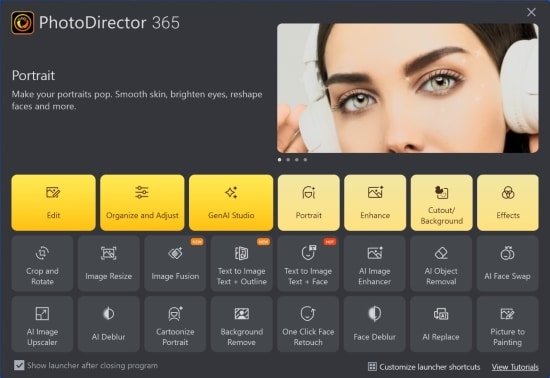
Task: Click the portrait preview image
Action: click(x=408, y=88)
